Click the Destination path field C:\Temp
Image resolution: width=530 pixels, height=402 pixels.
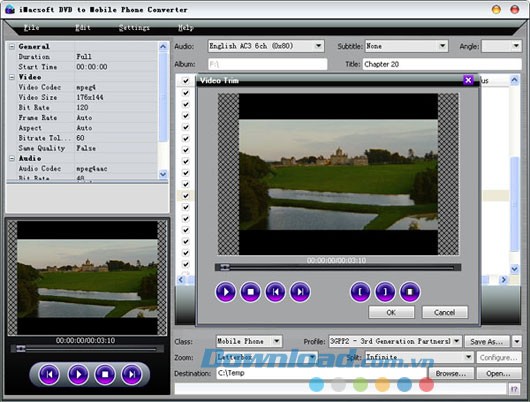(321, 373)
